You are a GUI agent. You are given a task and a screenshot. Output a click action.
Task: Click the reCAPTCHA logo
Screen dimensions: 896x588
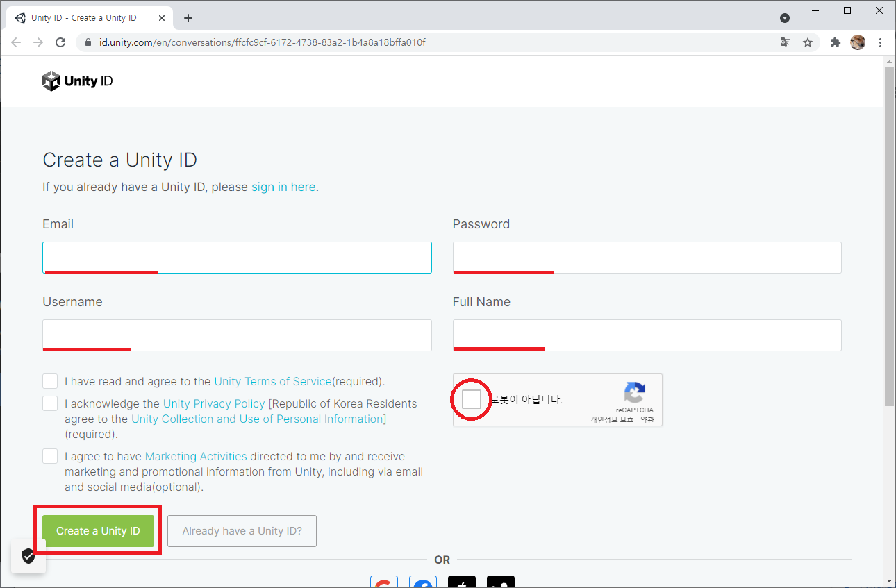point(635,392)
